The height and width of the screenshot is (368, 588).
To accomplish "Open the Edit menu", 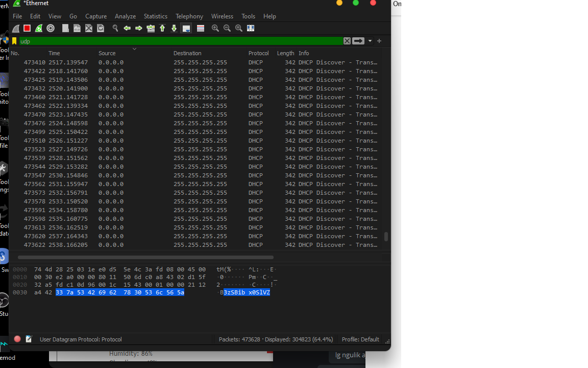I will click(x=35, y=16).
